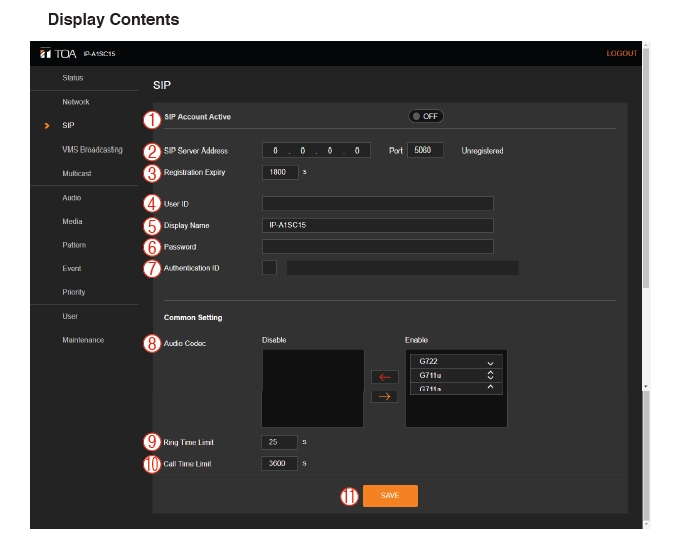Open the Multicast settings page
682x557 pixels.
coord(78,173)
